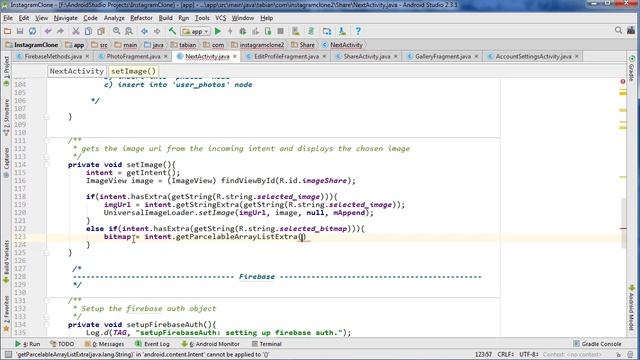Click the Paste toolbar icon
The width and height of the screenshot is (640, 360).
pos(101,31)
